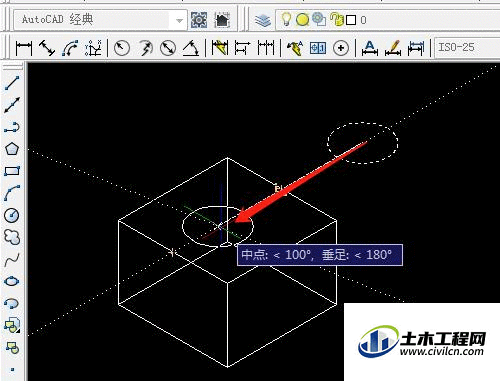500x381 pixels.
Task: Select the Tolerance tool
Action: [318, 48]
